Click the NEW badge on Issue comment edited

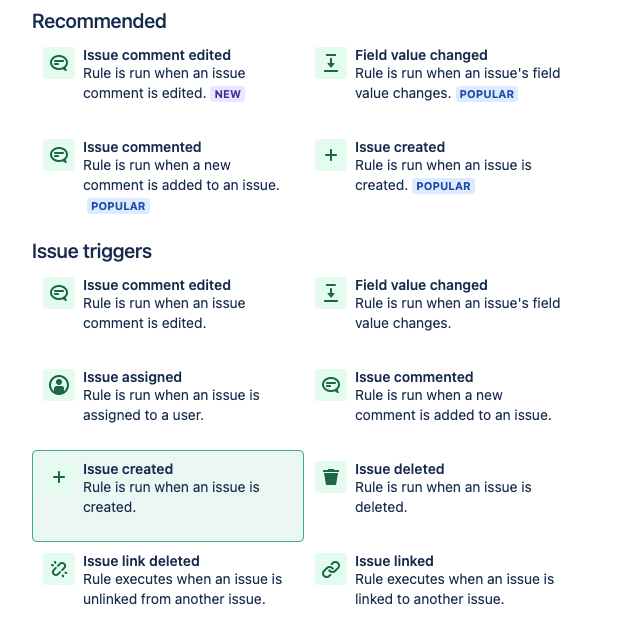(x=227, y=94)
